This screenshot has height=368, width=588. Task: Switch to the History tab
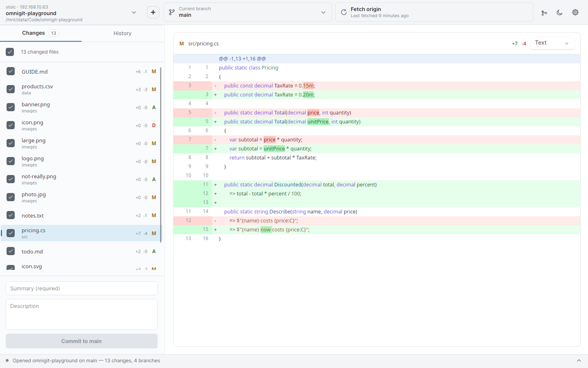[122, 34]
